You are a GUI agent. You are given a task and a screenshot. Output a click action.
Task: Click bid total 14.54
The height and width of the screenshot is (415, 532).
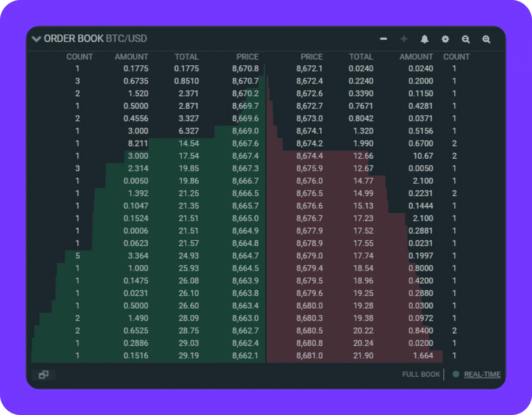(x=189, y=143)
